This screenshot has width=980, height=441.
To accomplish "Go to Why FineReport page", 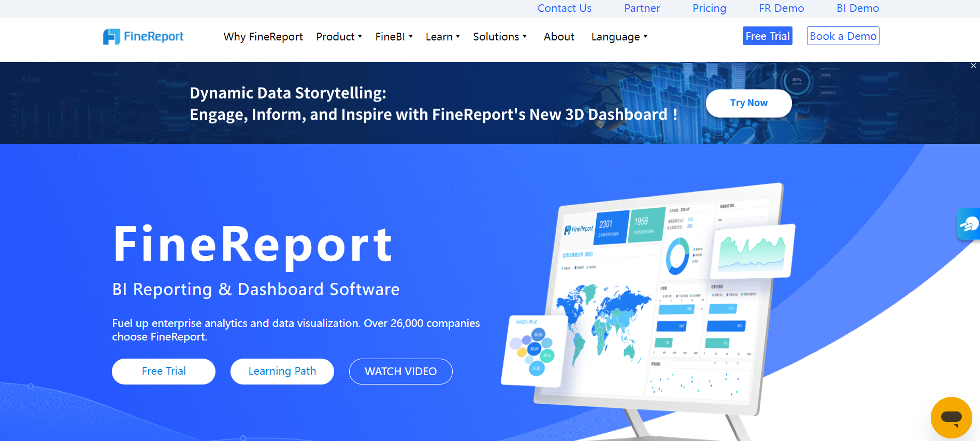I will pyautogui.click(x=263, y=37).
